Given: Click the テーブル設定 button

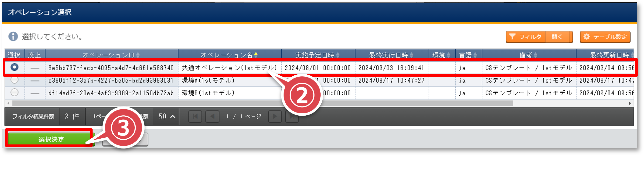Looking at the screenshot, I should pyautogui.click(x=605, y=37).
